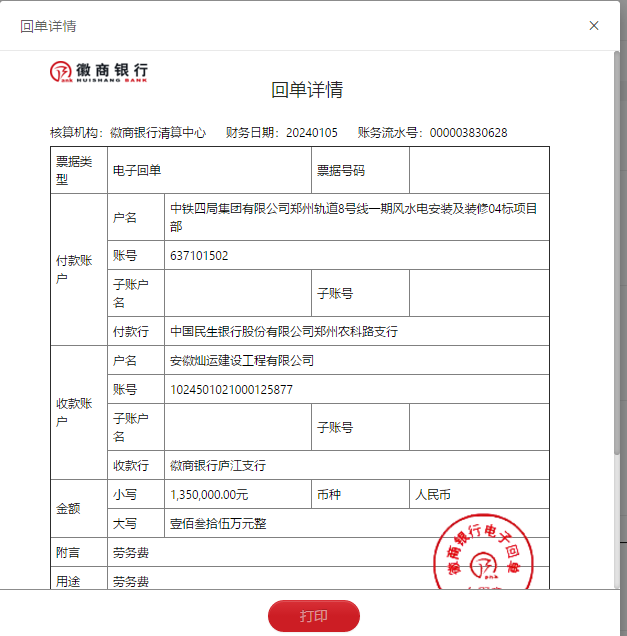The image size is (627, 636).
Task: Click the vertical scrollbar on the right
Action: [617, 250]
